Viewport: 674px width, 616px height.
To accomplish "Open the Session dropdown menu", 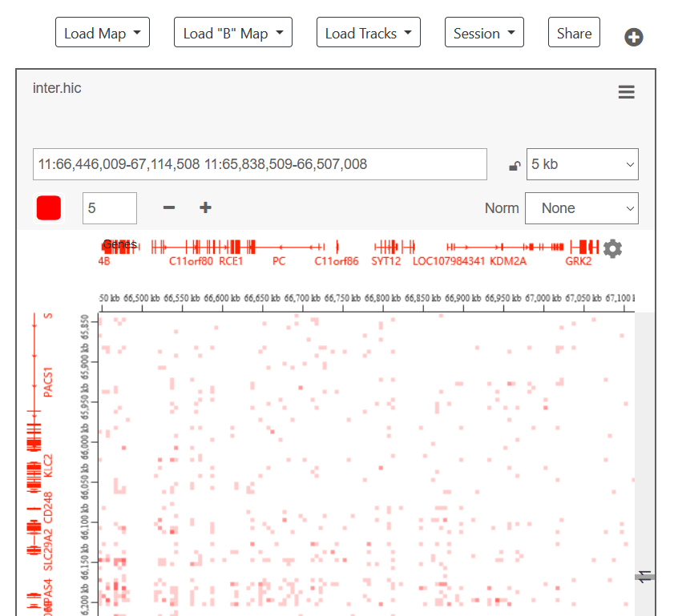I will [484, 33].
